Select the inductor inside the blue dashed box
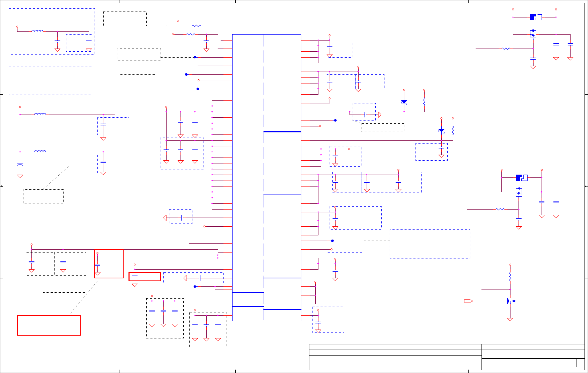This screenshot has width=588, height=373. [37, 31]
